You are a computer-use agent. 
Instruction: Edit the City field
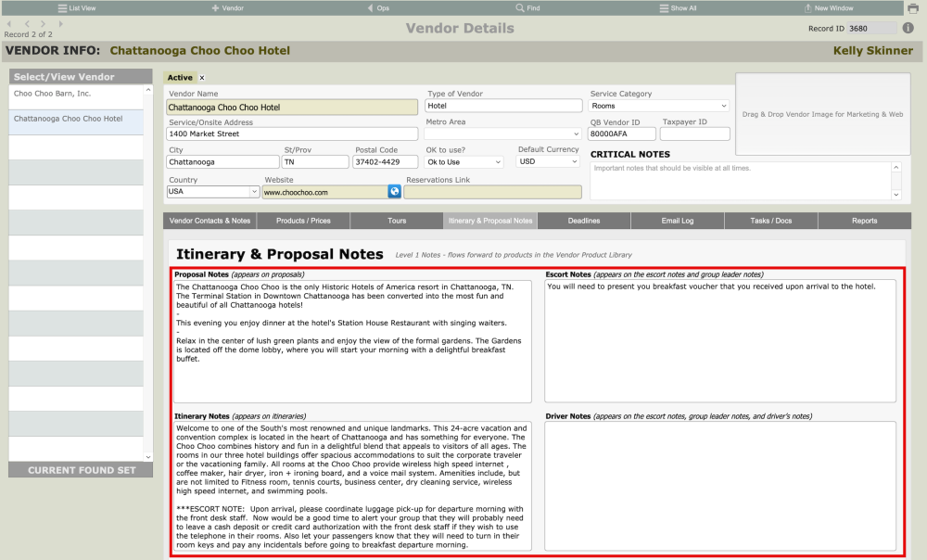(222, 162)
